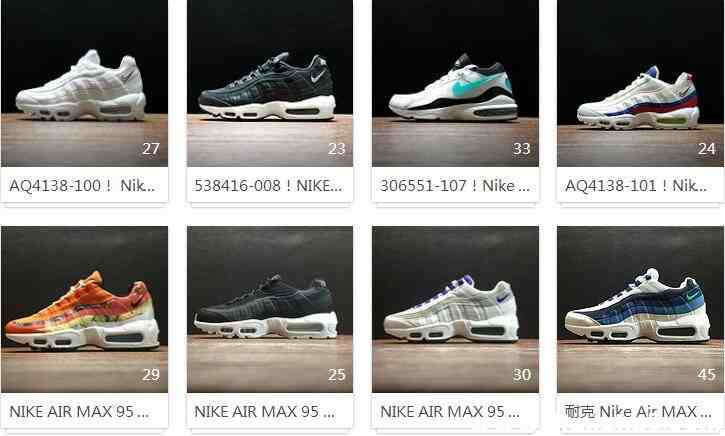This screenshot has width=725, height=436.
Task: Click the 538416-008 NIKE album title
Action: tap(268, 186)
